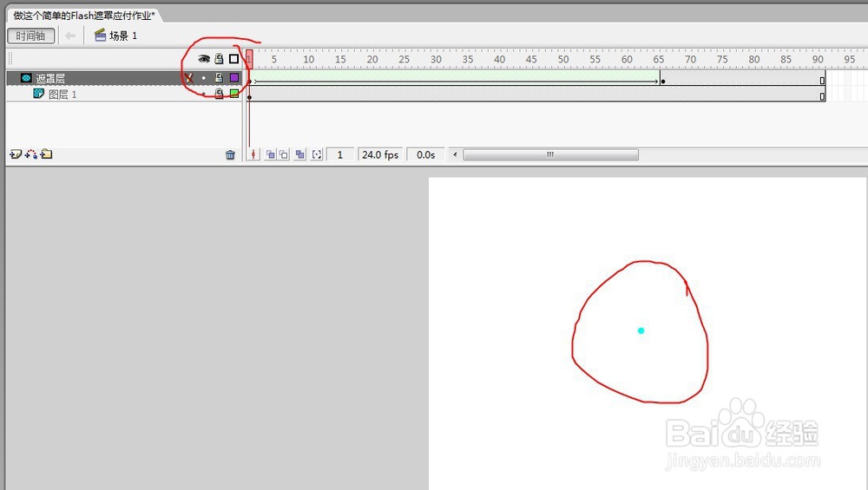This screenshot has width=868, height=490.
Task: Toggle the 时间轴 timeline button
Action: [31, 36]
